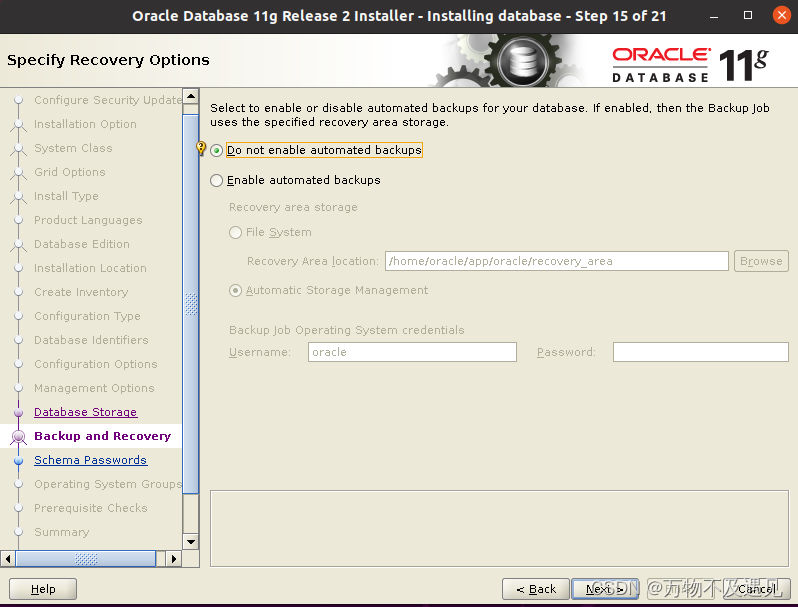Click the 'Recovery area storage' label
The height and width of the screenshot is (607, 798).
click(293, 207)
